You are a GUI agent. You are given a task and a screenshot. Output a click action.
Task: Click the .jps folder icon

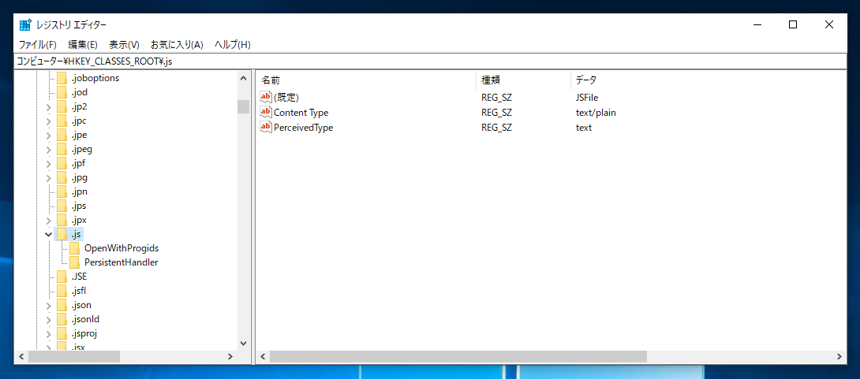coord(61,206)
